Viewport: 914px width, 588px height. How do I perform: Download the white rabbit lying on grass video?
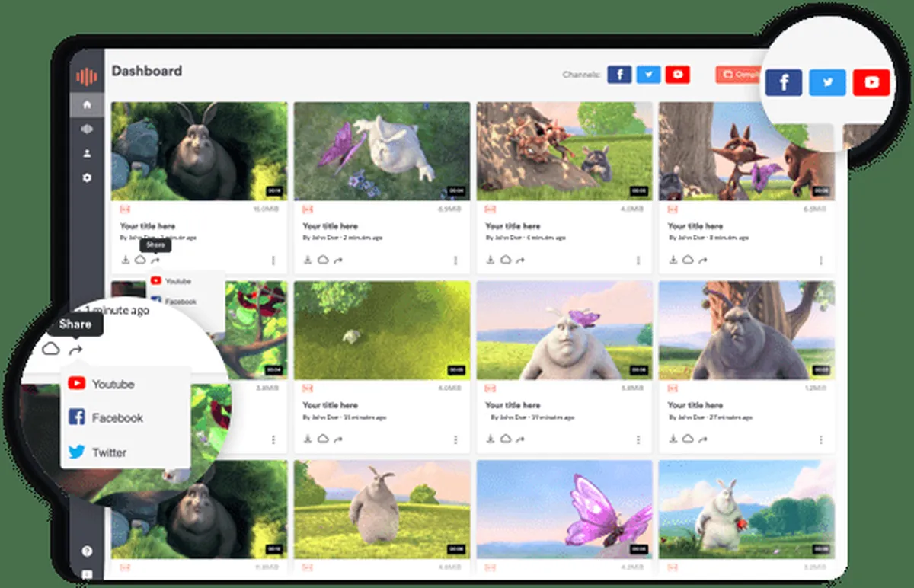click(308, 260)
